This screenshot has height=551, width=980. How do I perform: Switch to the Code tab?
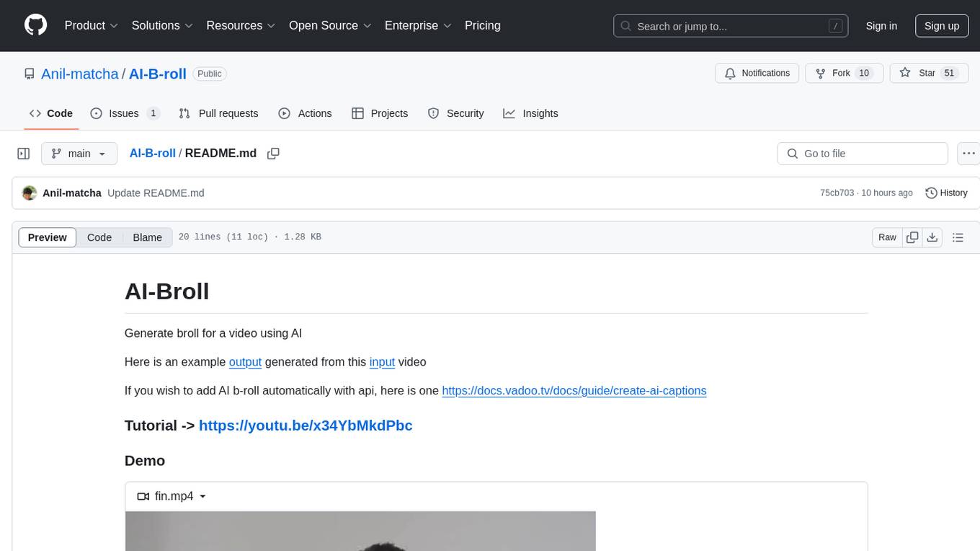point(51,113)
